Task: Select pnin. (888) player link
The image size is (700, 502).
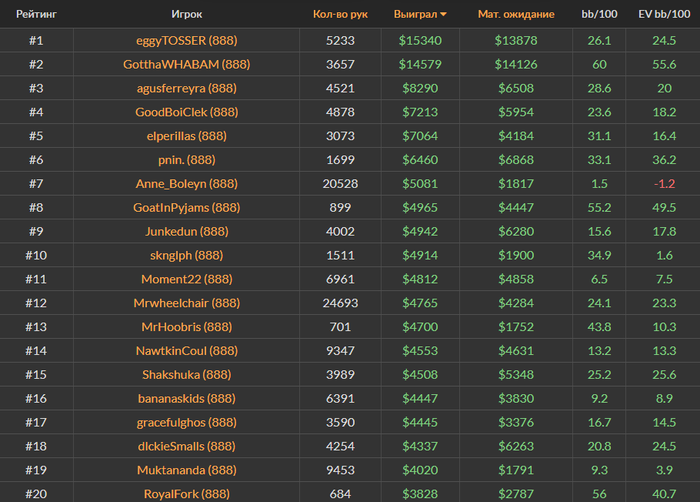Action: (187, 160)
